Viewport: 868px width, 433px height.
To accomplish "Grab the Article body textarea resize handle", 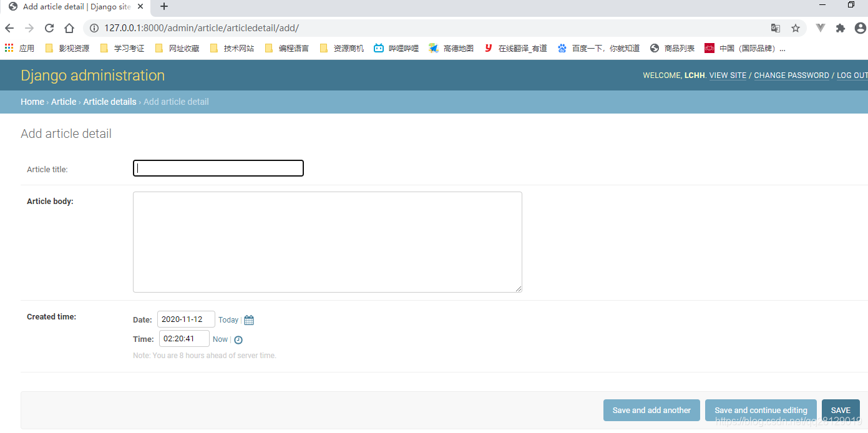I will click(519, 289).
